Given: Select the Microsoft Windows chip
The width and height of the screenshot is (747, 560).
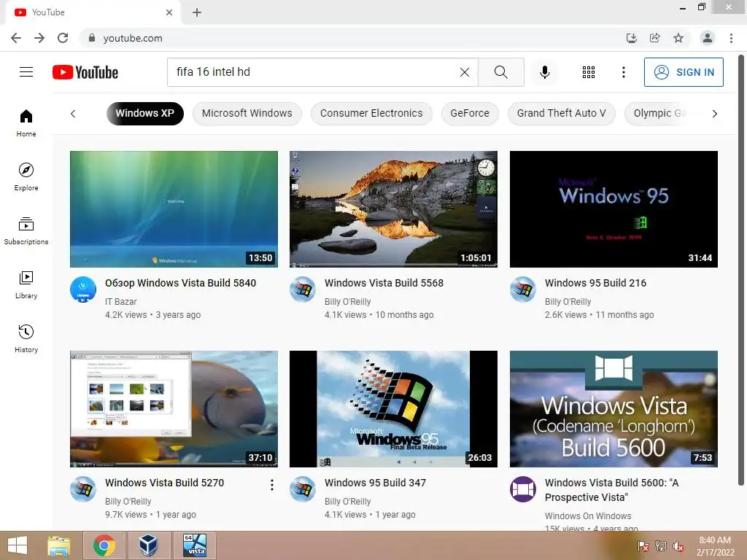Looking at the screenshot, I should click(x=247, y=113).
